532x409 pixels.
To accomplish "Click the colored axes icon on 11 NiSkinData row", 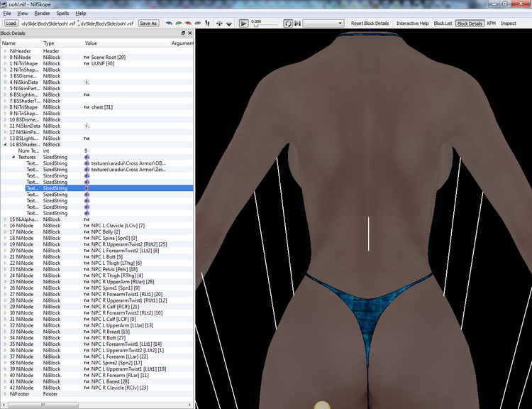I will 87,126.
